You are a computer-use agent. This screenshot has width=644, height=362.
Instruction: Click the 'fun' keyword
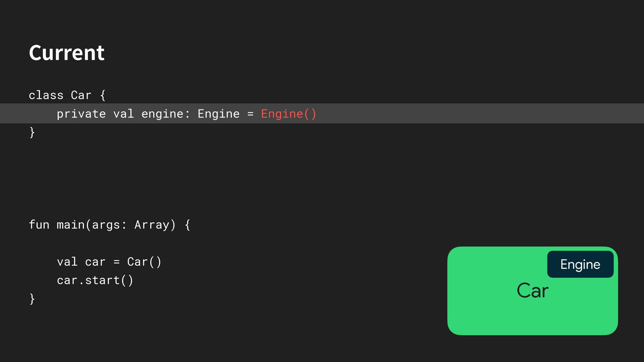pyautogui.click(x=39, y=225)
